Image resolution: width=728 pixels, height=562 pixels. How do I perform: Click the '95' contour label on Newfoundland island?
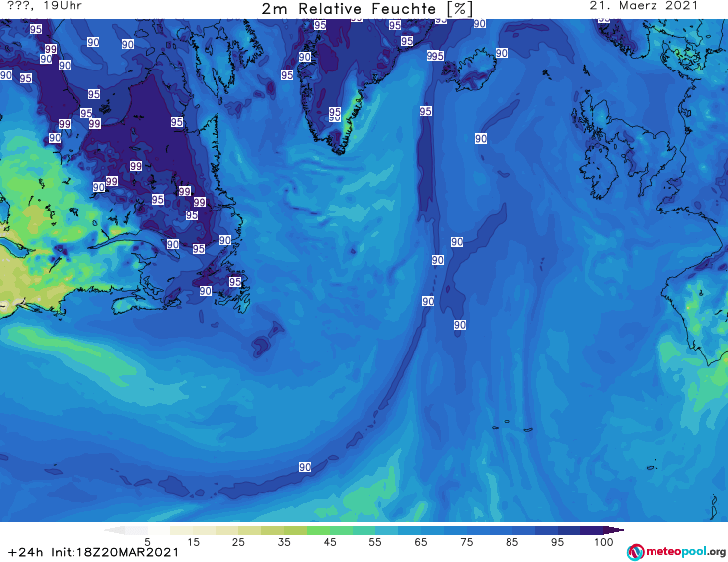coord(235,282)
